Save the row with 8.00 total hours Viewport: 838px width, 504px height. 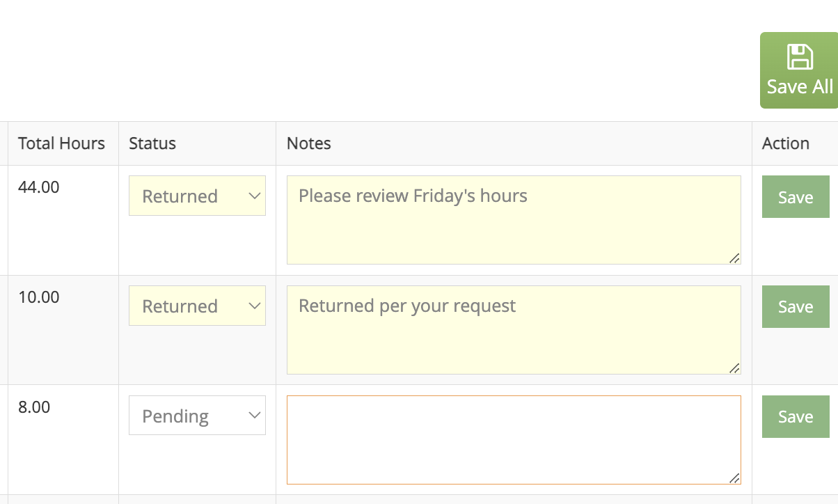pyautogui.click(x=796, y=417)
